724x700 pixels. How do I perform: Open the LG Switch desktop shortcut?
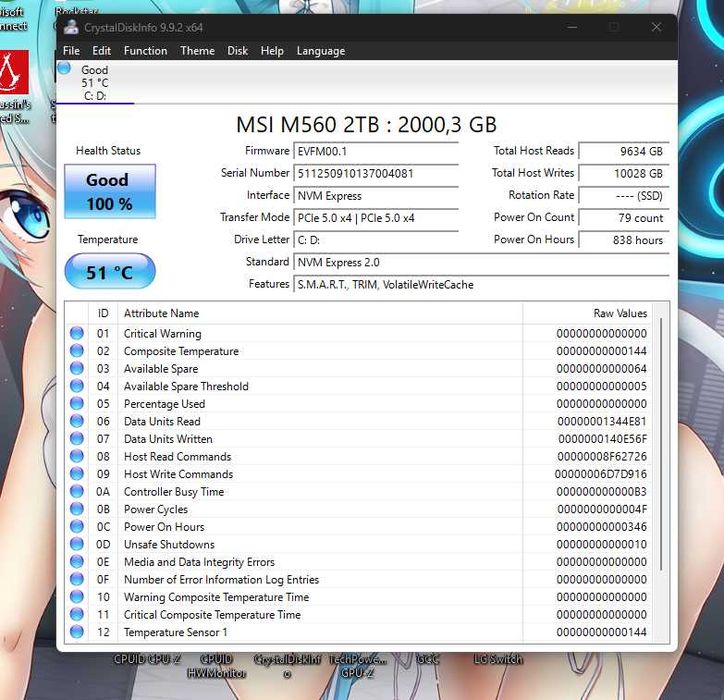click(x=498, y=659)
